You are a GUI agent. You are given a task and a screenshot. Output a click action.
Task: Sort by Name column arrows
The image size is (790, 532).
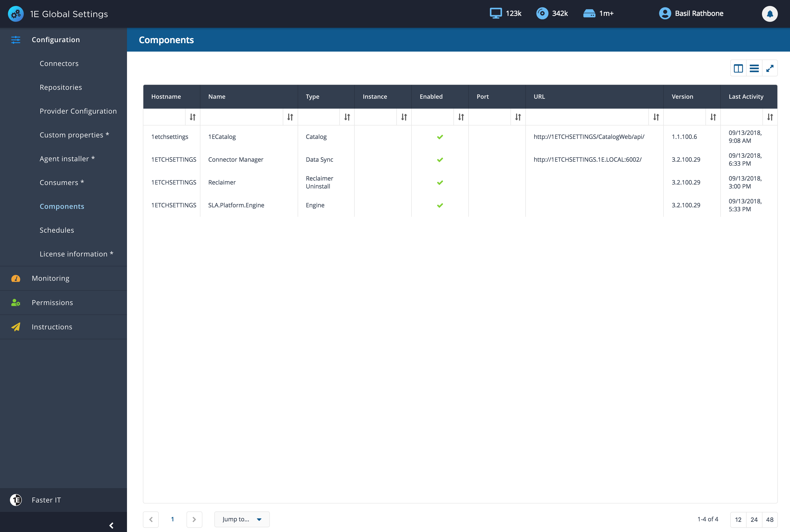pyautogui.click(x=290, y=117)
